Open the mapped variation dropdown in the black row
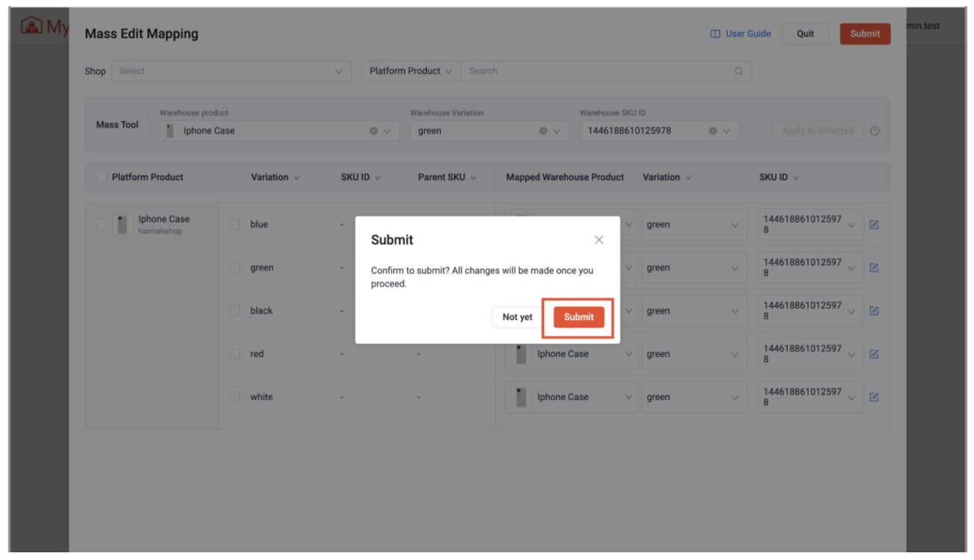974x560 pixels. coord(694,311)
